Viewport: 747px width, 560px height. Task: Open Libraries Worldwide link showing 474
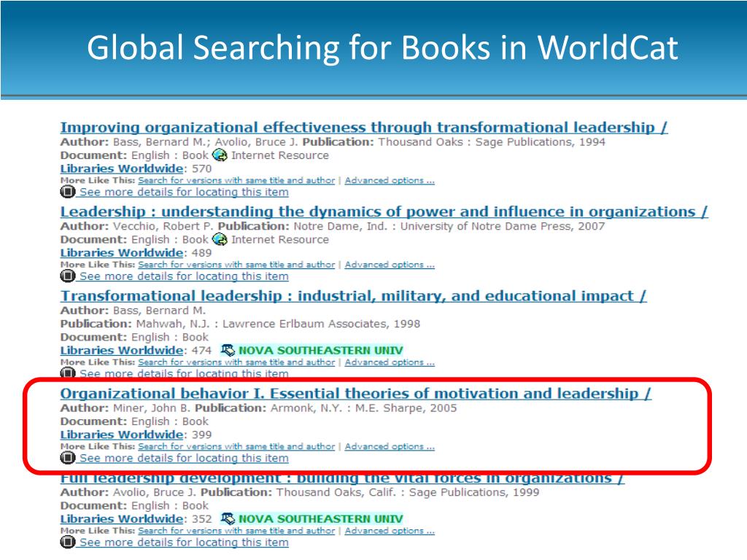(122, 351)
